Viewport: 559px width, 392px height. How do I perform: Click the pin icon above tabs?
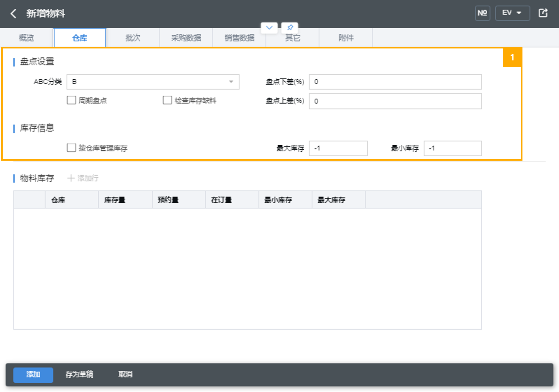coord(290,28)
